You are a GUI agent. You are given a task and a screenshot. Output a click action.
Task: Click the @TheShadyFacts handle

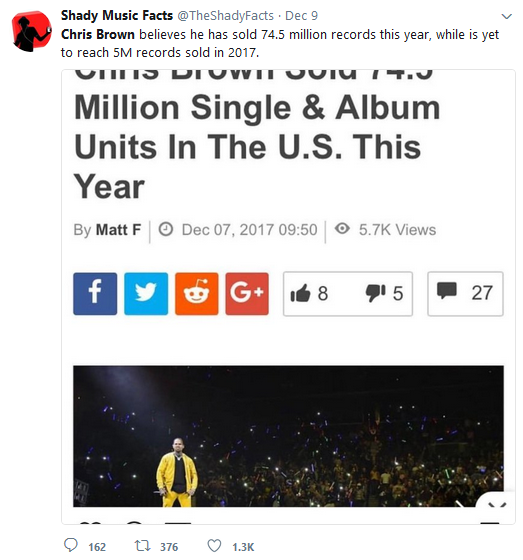click(225, 16)
